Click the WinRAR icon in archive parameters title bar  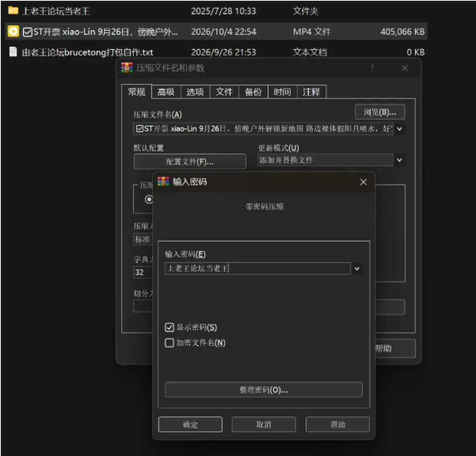(127, 68)
